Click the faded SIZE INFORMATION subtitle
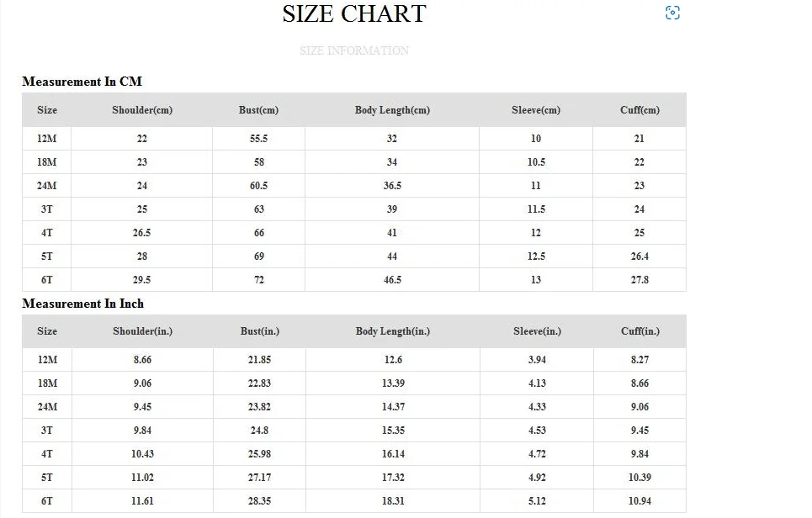Viewport: 812px width, 518px height. (x=354, y=50)
